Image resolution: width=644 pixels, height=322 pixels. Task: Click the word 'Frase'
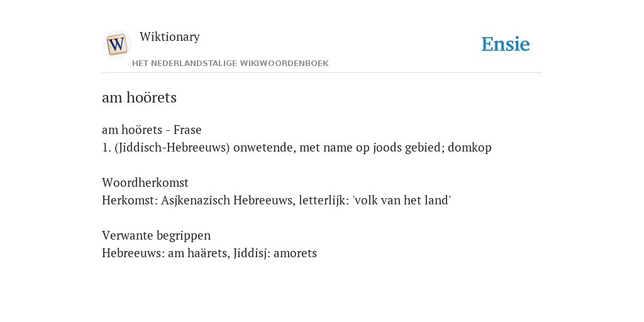(x=187, y=130)
